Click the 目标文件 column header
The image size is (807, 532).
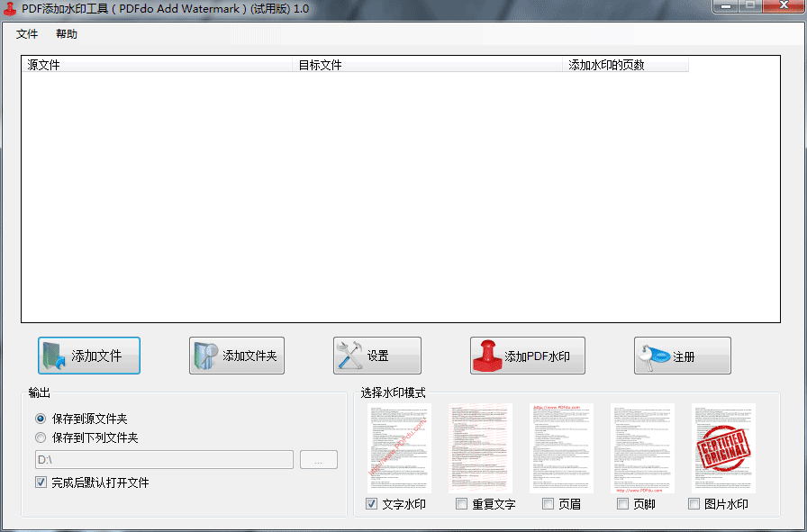[428, 65]
